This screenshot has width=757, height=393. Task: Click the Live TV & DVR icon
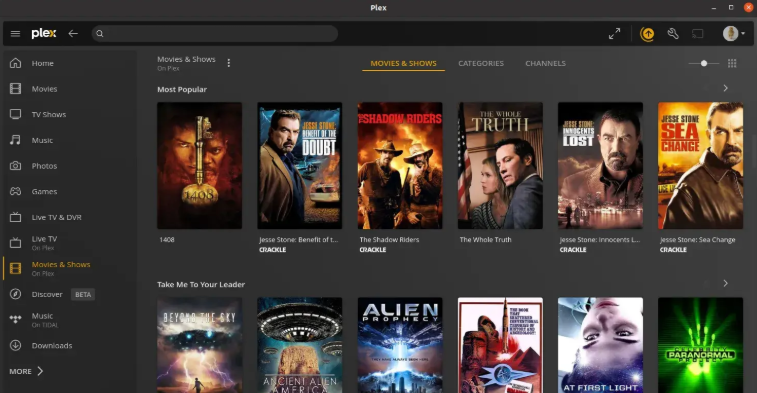(x=15, y=217)
